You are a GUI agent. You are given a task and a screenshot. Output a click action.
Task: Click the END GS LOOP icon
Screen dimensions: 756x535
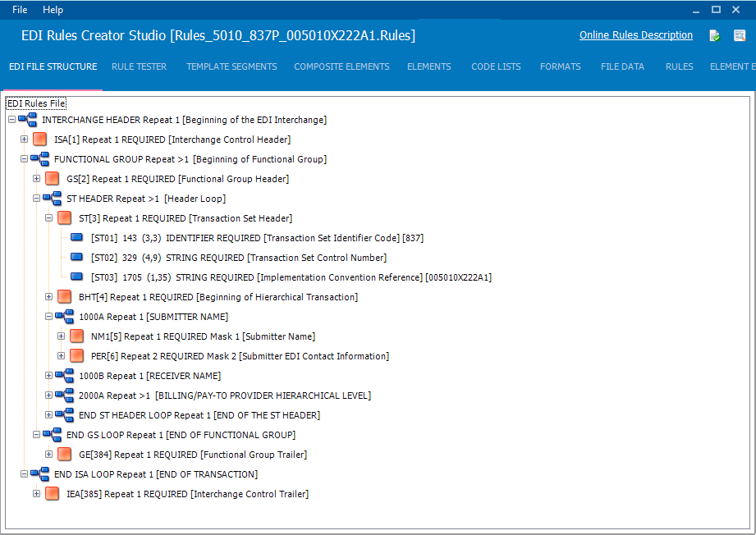52,435
